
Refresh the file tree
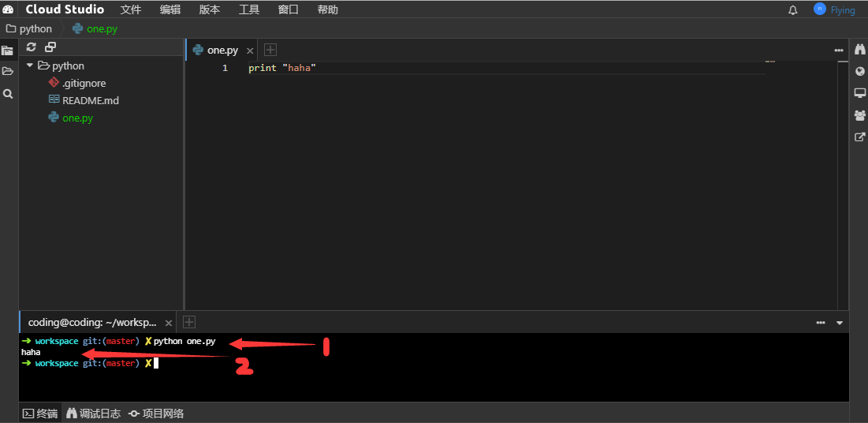pyautogui.click(x=31, y=47)
